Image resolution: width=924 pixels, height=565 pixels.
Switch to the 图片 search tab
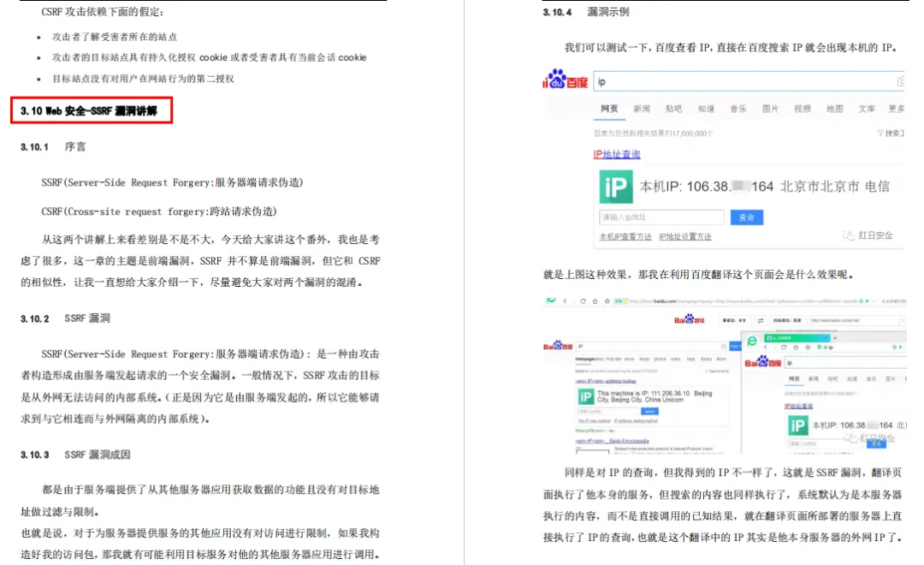773,109
